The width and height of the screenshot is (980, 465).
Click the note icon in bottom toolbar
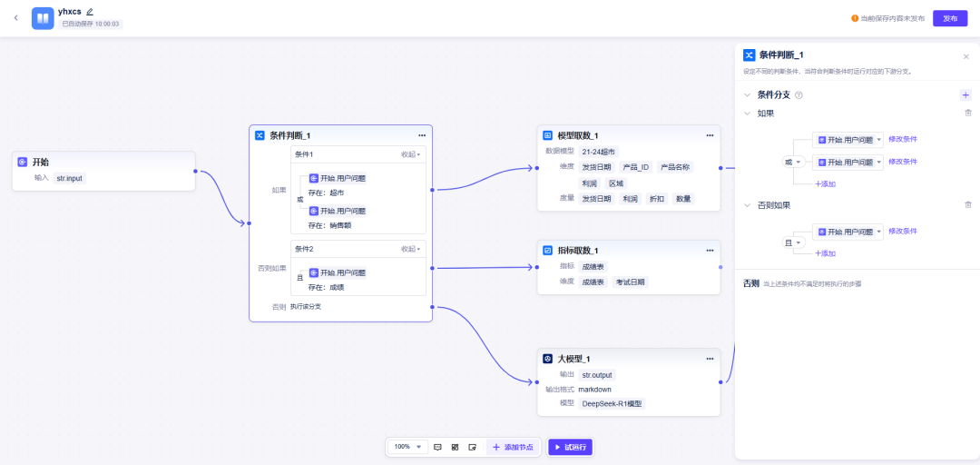(x=473, y=447)
